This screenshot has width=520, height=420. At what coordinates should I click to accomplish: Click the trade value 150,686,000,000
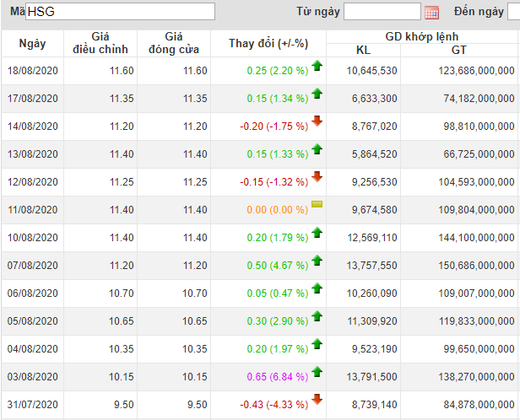pyautogui.click(x=477, y=266)
